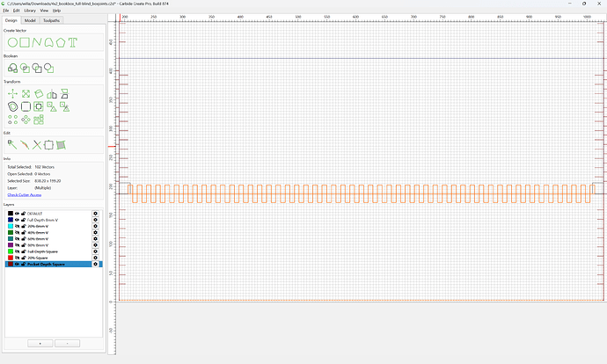Switch to the Toolpaths tab
607x364 pixels.
coord(51,20)
